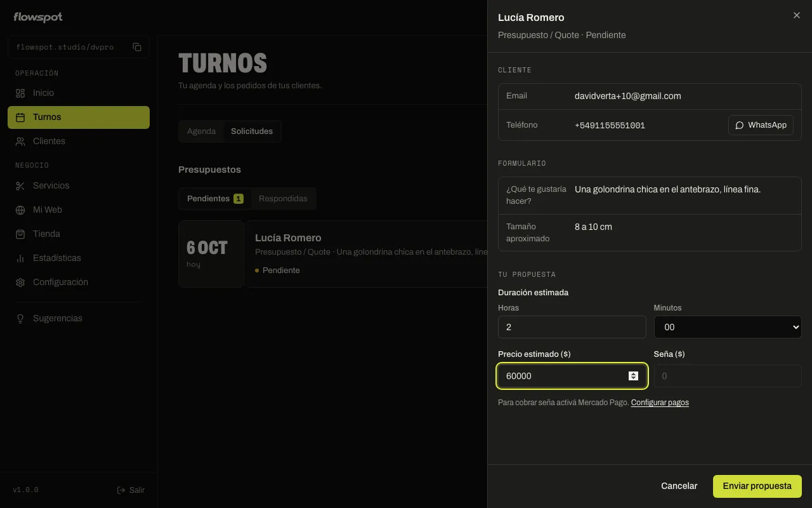This screenshot has width=812, height=508.
Task: Click the Pendiente status label on card
Action: click(x=277, y=271)
